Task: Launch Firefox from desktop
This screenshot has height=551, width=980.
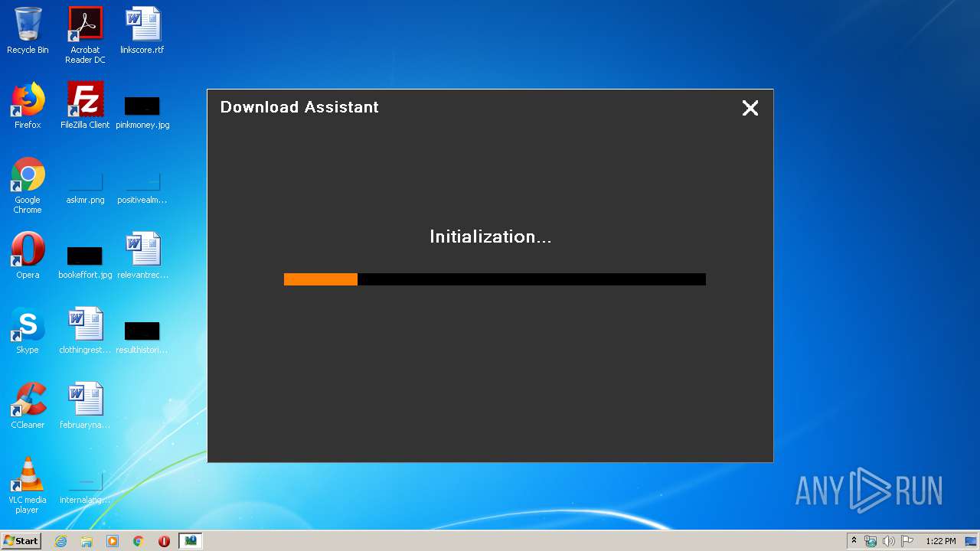Action: 28,106
